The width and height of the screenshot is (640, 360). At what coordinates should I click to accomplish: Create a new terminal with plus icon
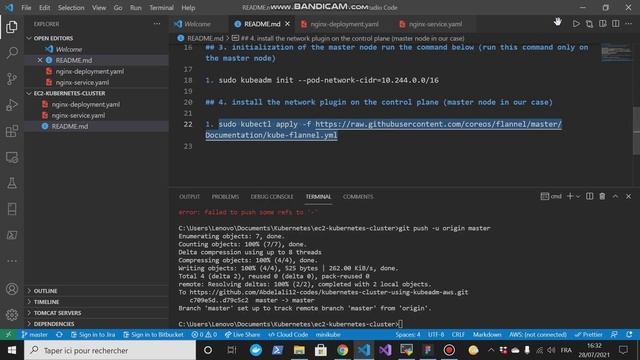(570, 196)
